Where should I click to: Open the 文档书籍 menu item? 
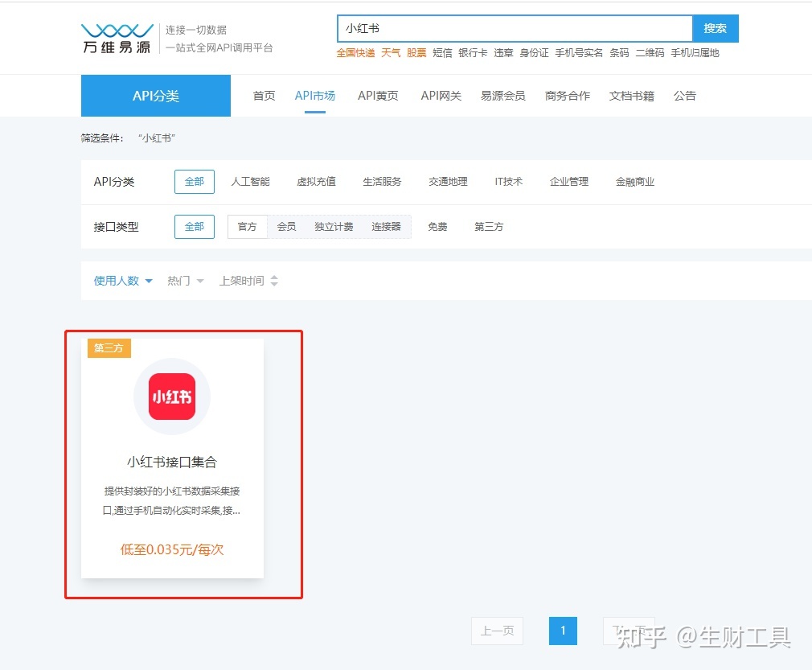coord(630,95)
